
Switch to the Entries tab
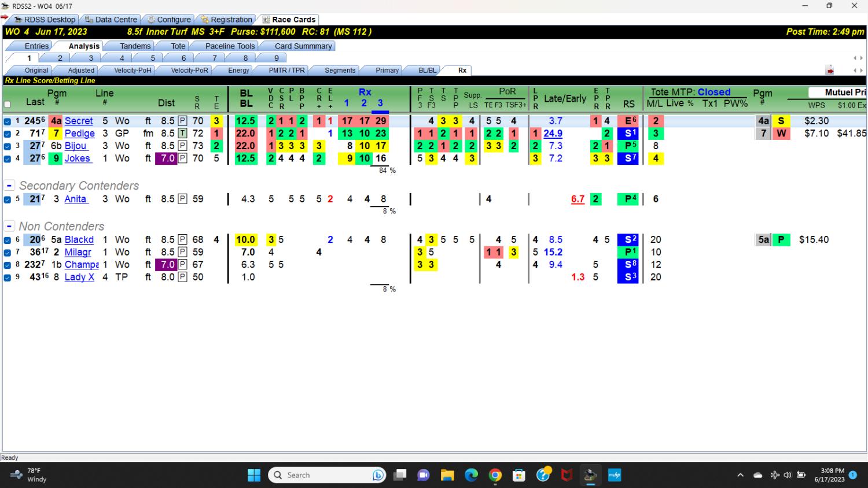36,46
